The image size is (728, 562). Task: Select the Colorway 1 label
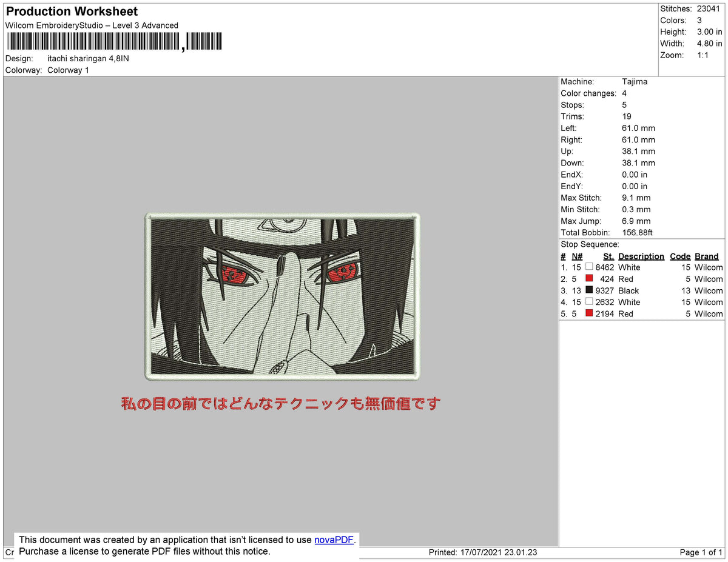coord(68,70)
